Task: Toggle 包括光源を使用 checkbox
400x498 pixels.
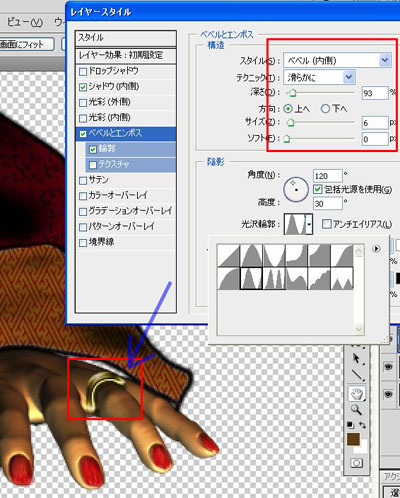Action: click(318, 189)
